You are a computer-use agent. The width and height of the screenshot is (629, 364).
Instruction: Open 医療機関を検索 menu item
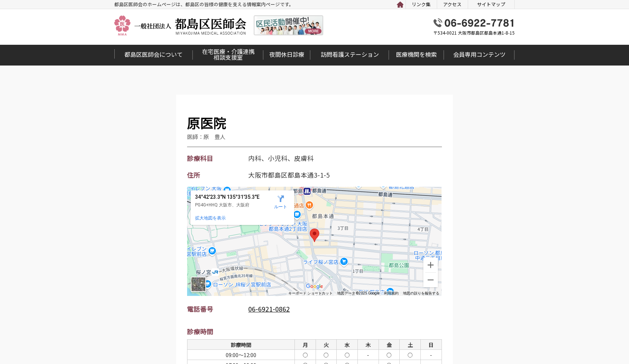click(x=416, y=55)
